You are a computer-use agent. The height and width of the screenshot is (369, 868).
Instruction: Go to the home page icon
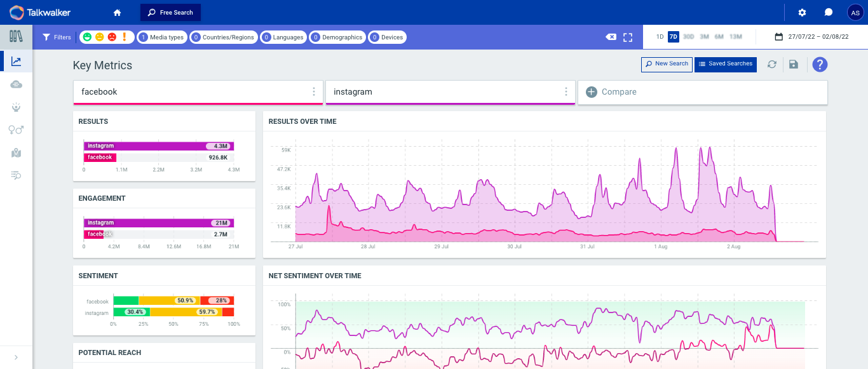pos(117,12)
